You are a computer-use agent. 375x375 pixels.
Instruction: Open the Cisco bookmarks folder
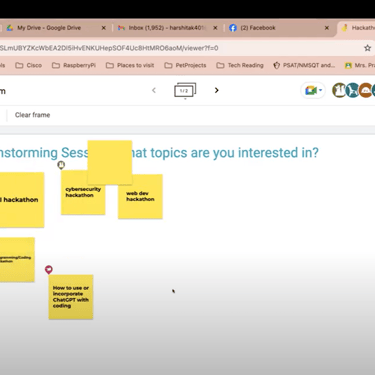pyautogui.click(x=29, y=65)
